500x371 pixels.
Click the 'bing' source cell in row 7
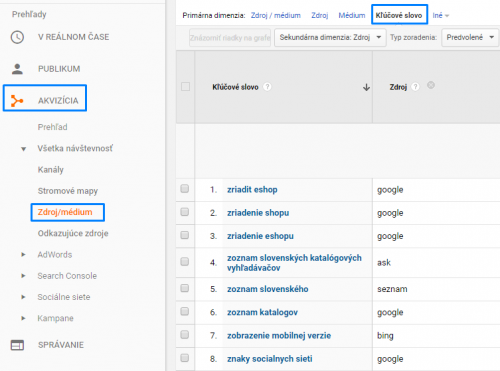[385, 336]
